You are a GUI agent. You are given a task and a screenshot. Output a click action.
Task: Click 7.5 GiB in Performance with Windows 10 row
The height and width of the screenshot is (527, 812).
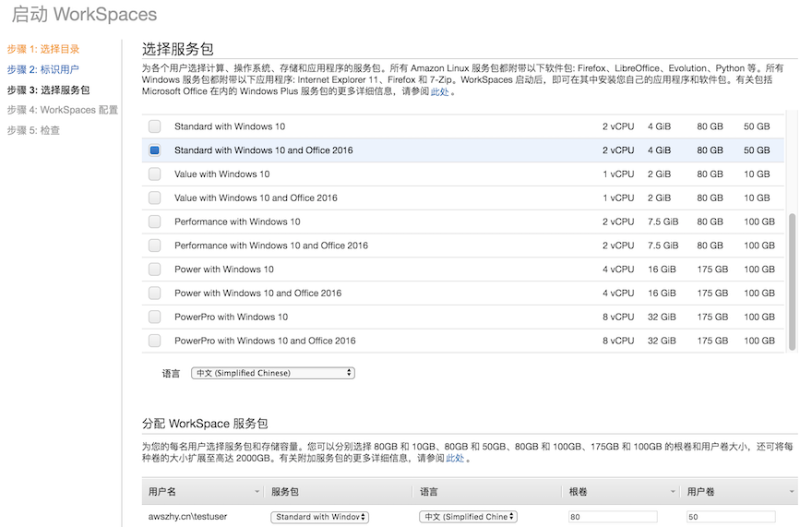tap(663, 222)
